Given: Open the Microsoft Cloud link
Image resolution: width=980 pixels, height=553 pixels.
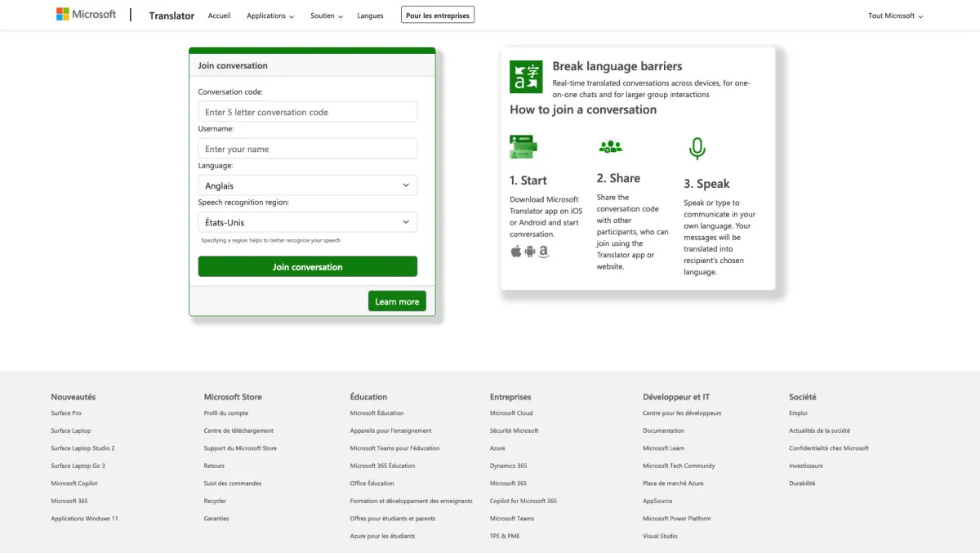Looking at the screenshot, I should click(511, 413).
